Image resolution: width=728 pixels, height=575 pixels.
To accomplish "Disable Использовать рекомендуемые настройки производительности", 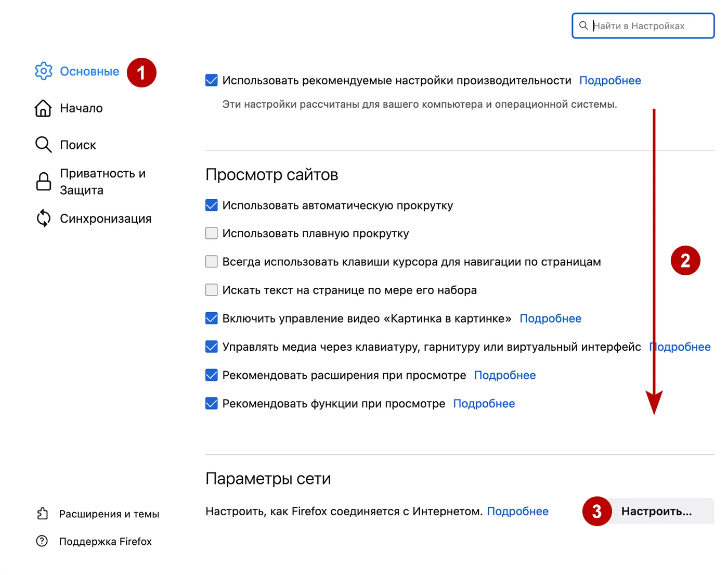I will 211,80.
